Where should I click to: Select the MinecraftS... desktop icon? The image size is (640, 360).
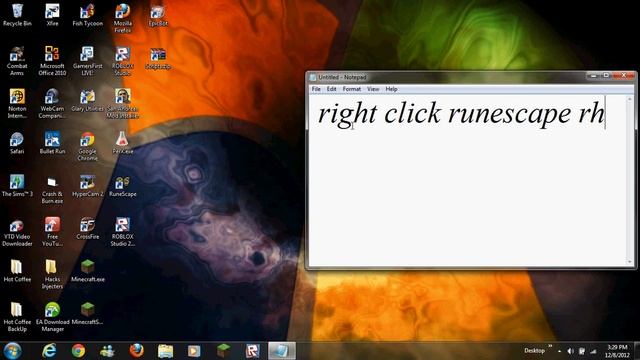click(x=87, y=313)
